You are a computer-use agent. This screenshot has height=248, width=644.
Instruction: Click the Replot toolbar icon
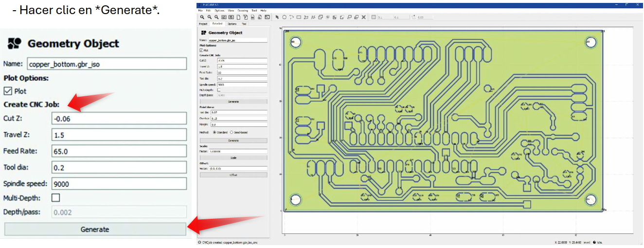231,17
